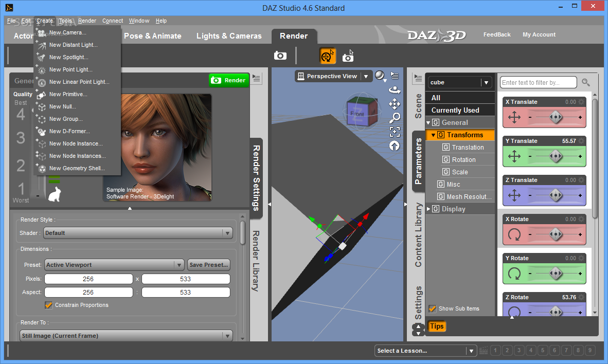
Task: Click the X Rotate slider handle
Action: coord(556,234)
